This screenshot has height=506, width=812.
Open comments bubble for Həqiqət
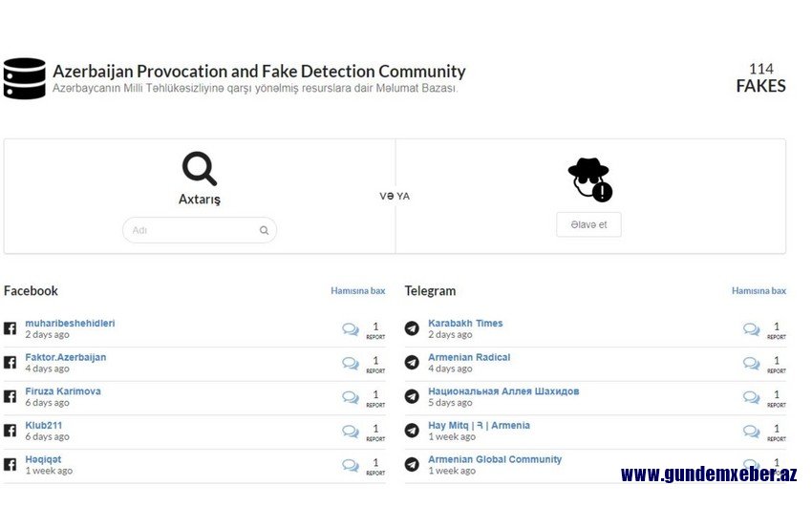click(351, 466)
